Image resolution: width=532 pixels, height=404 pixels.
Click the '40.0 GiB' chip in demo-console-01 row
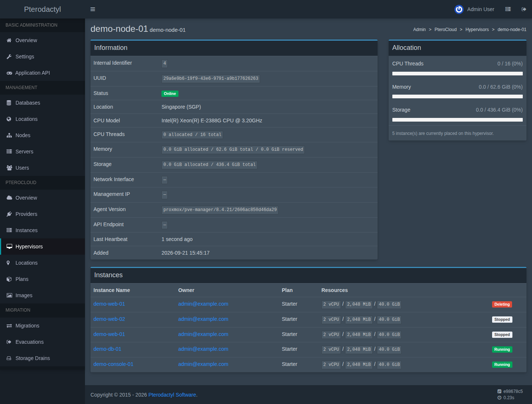pyautogui.click(x=389, y=364)
